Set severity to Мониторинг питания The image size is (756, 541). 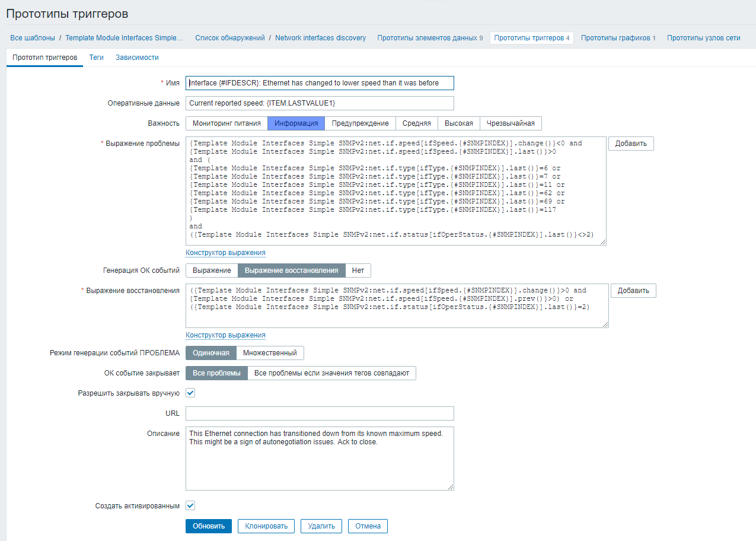227,123
